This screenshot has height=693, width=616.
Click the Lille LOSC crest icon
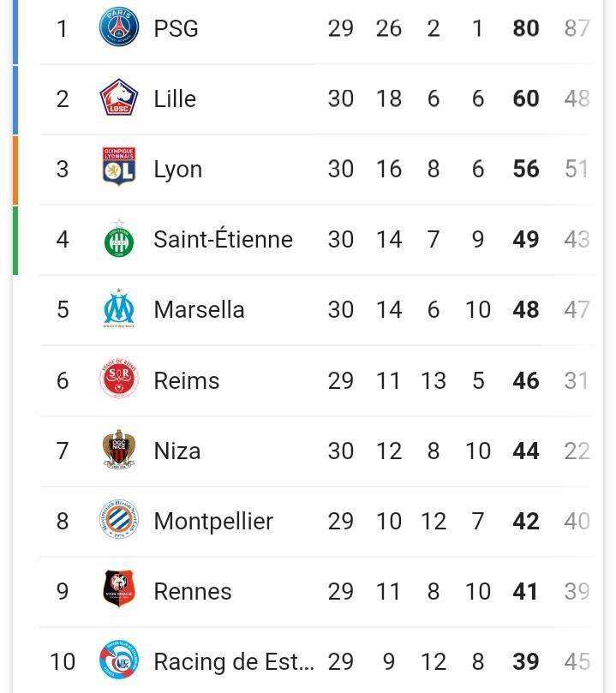[x=118, y=98]
